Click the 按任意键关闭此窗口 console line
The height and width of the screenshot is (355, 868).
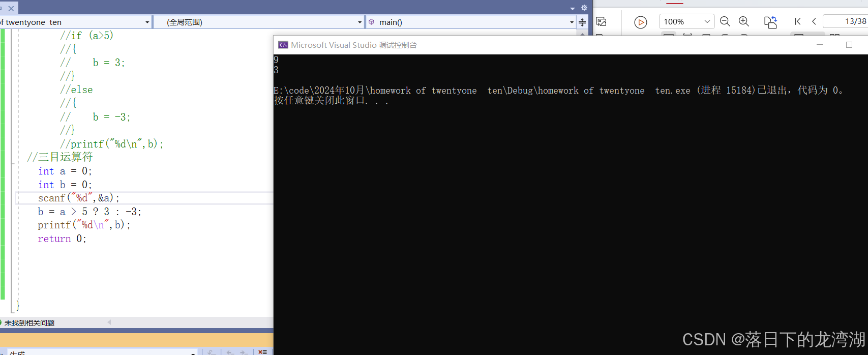click(331, 100)
